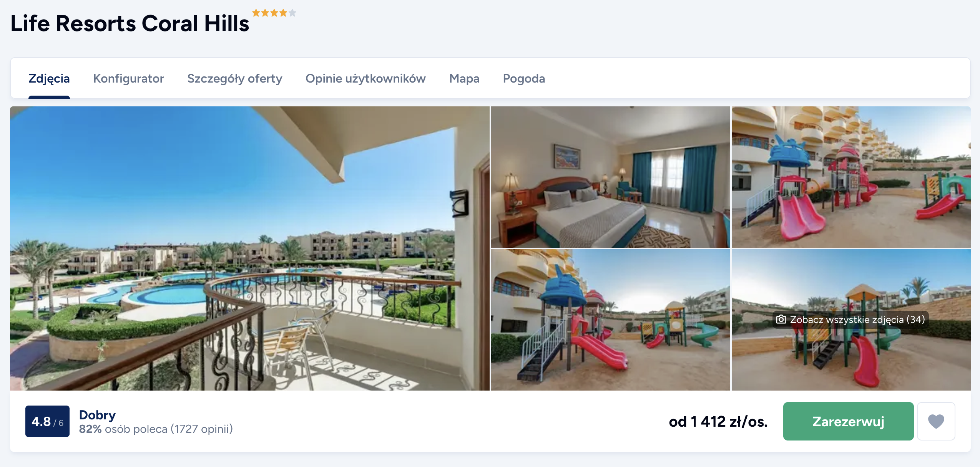Click the price od 1 412 zł/os.
This screenshot has height=467, width=980.
click(718, 422)
